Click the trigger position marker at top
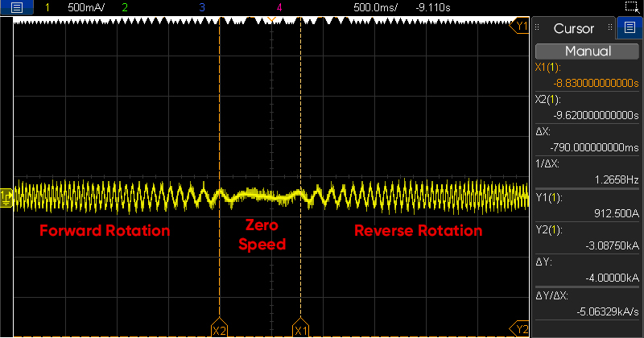644x338 pixels. click(x=272, y=19)
